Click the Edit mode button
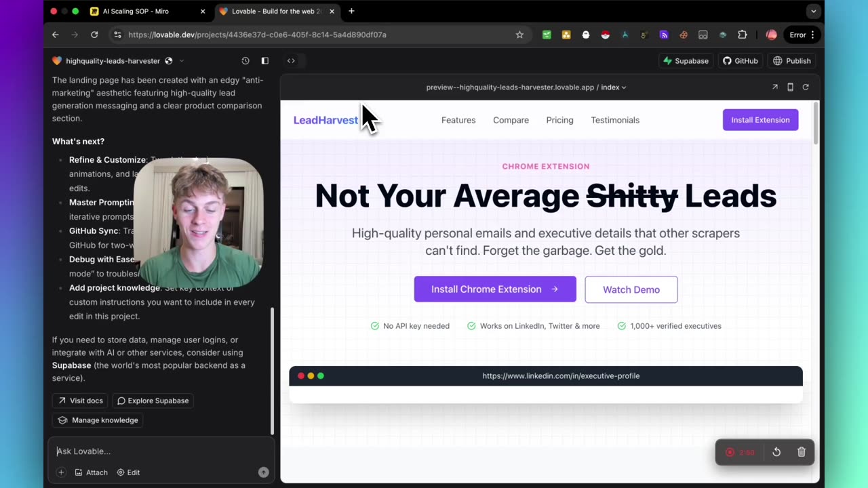The width and height of the screenshot is (868, 488). [x=128, y=472]
